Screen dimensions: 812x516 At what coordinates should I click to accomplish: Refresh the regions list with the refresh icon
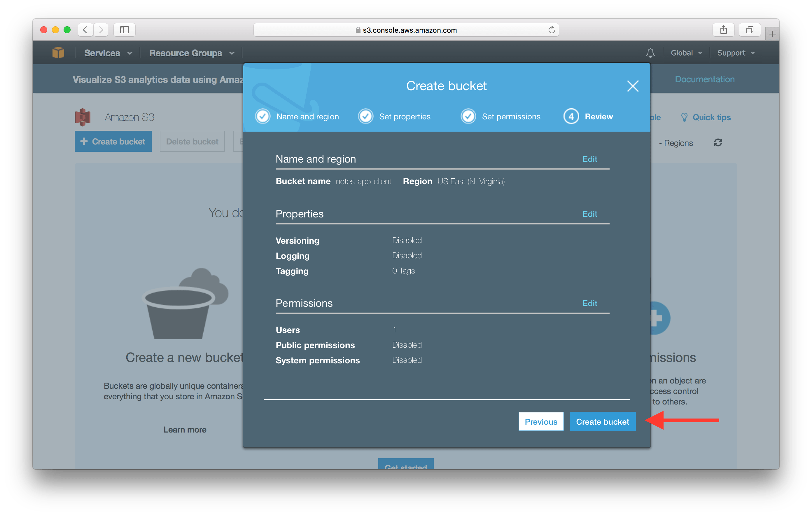coord(718,142)
